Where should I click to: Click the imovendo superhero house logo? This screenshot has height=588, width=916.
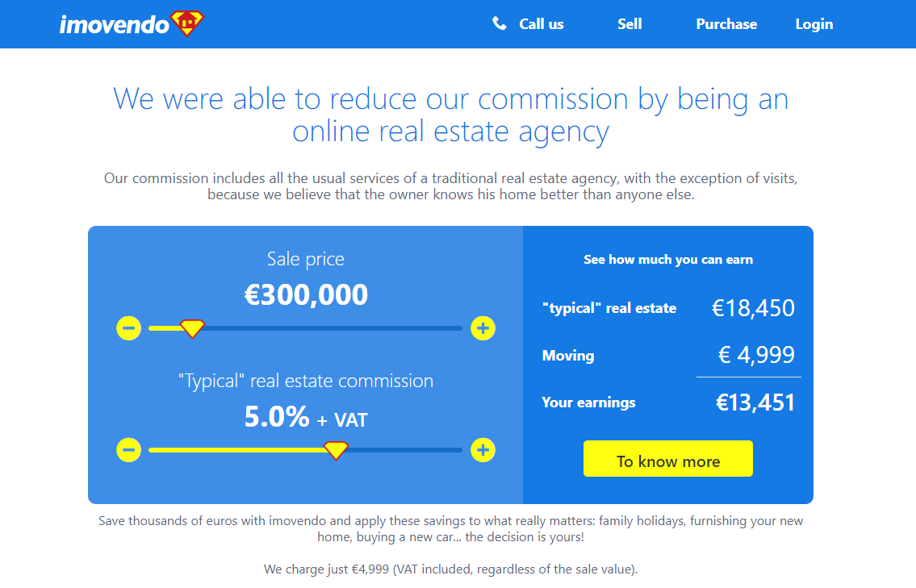click(187, 23)
